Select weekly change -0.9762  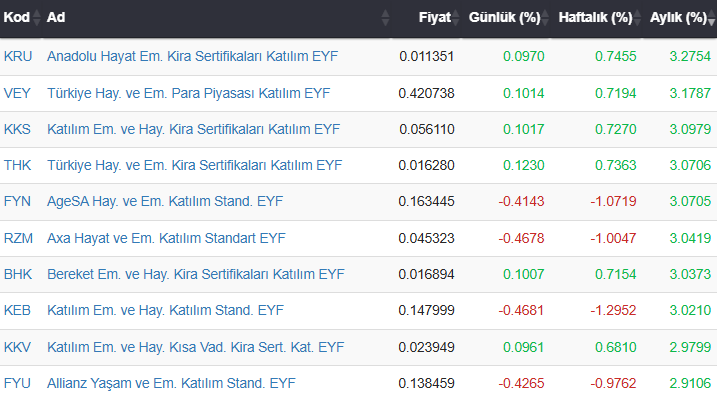613,383
